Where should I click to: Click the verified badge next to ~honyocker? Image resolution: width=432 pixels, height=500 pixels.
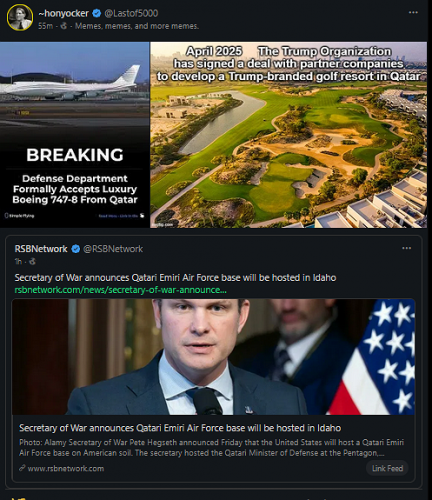click(97, 13)
